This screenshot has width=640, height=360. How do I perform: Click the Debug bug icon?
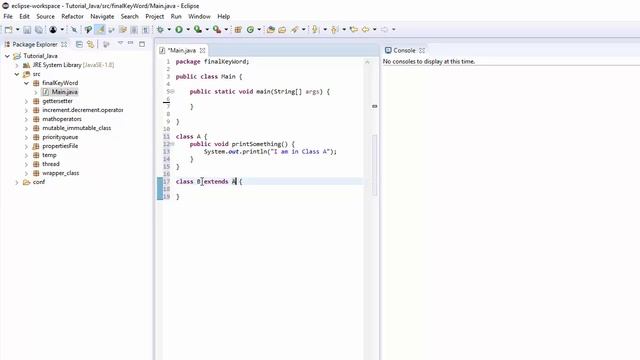click(x=160, y=29)
